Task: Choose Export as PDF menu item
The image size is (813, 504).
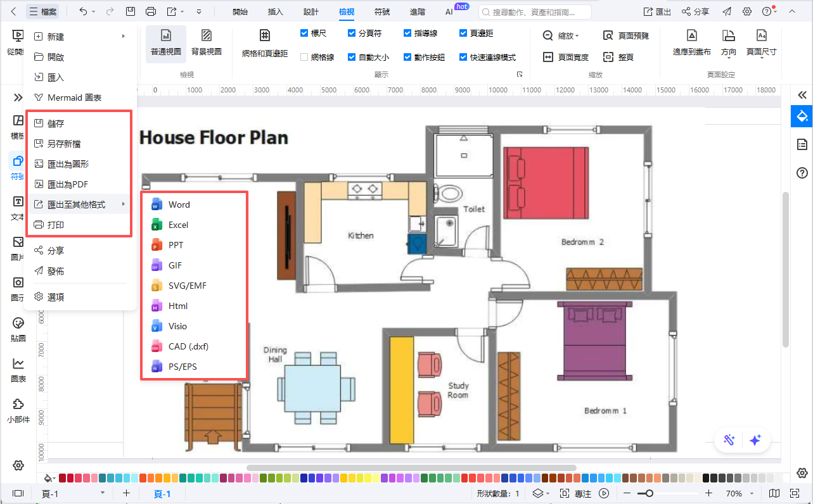Action: pos(67,184)
